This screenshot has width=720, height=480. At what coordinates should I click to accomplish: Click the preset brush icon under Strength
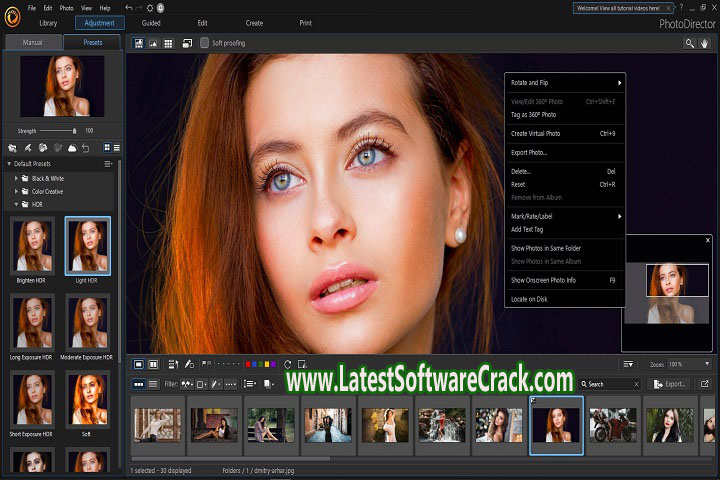[28, 148]
